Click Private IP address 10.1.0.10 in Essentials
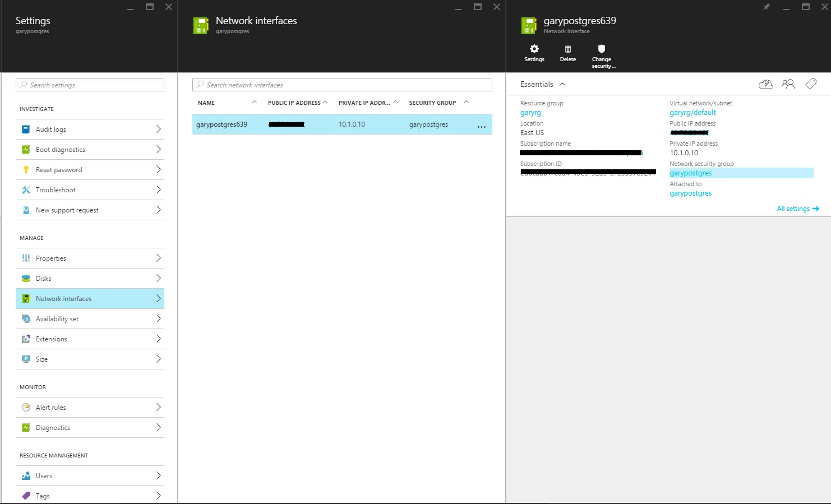The image size is (831, 504). pyautogui.click(x=684, y=153)
